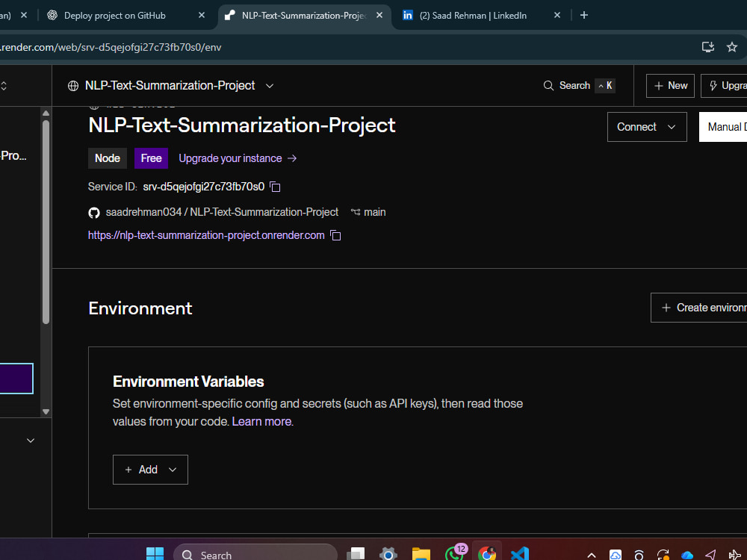Click the sidebar scrollbar up arrow
Viewport: 747px width, 560px height.
coord(46,113)
